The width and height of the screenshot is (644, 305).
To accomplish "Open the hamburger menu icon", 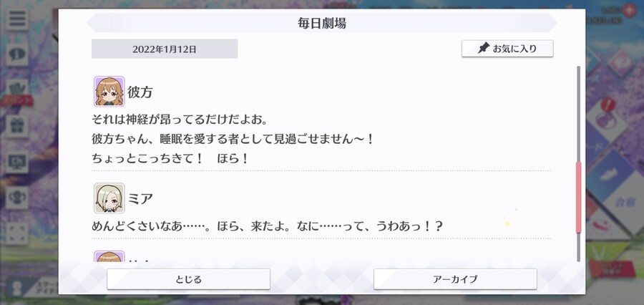I will point(17,19).
